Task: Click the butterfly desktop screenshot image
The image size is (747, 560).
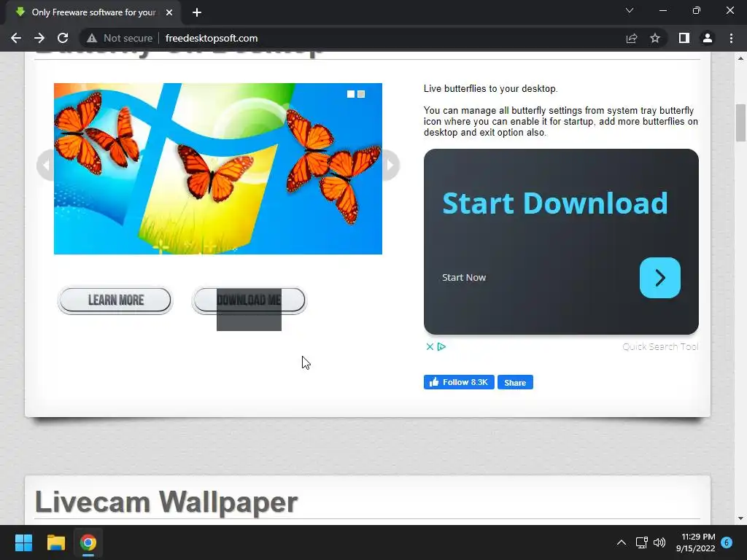Action: tap(217, 168)
